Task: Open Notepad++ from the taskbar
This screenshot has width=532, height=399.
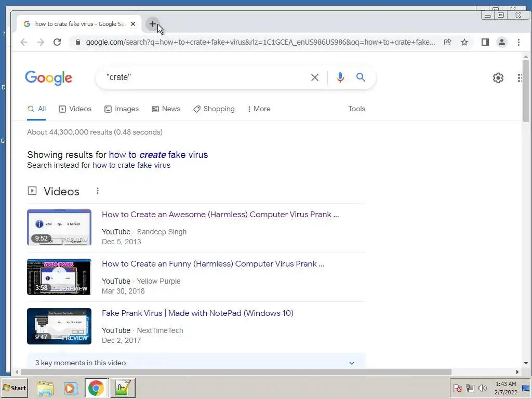Action: pyautogui.click(x=123, y=388)
